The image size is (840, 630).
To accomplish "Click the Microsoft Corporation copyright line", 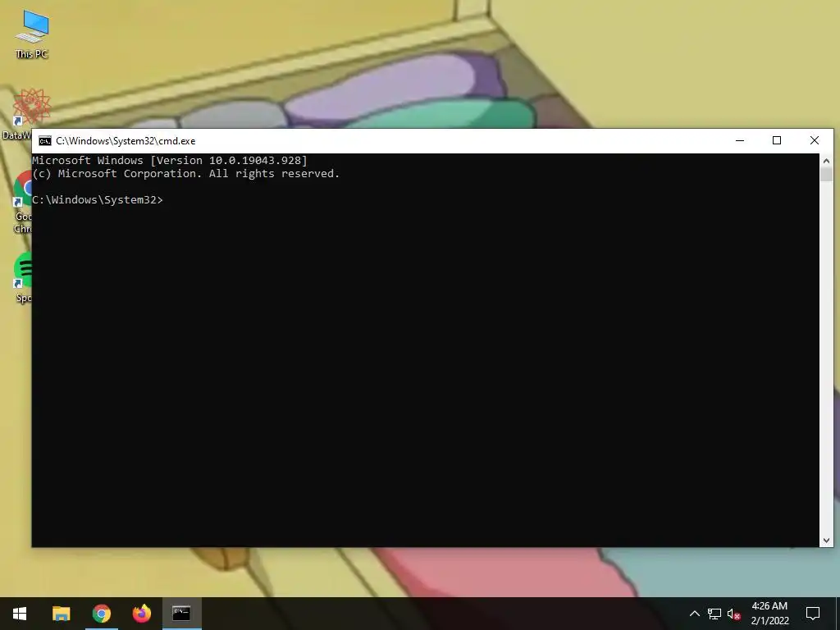I will click(x=186, y=174).
